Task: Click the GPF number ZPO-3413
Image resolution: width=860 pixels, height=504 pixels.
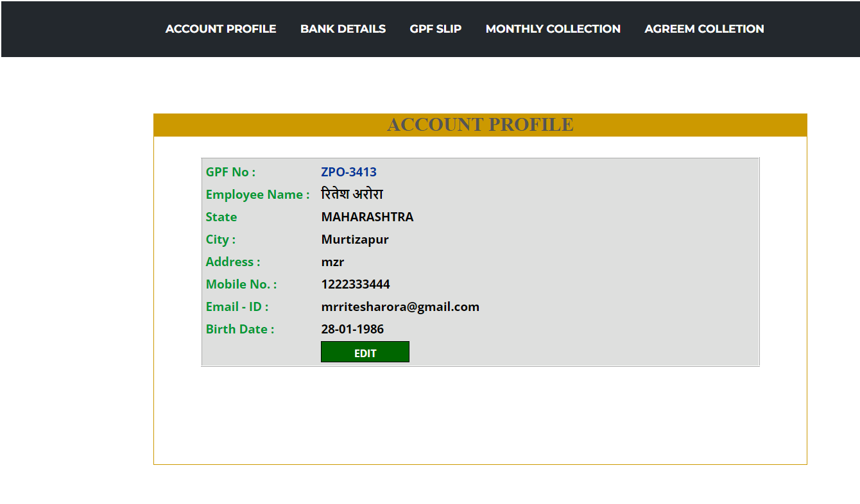Action: point(348,172)
